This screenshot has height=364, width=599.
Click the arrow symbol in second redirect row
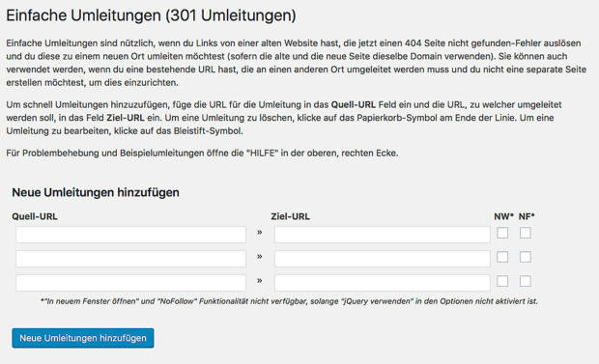tap(260, 256)
